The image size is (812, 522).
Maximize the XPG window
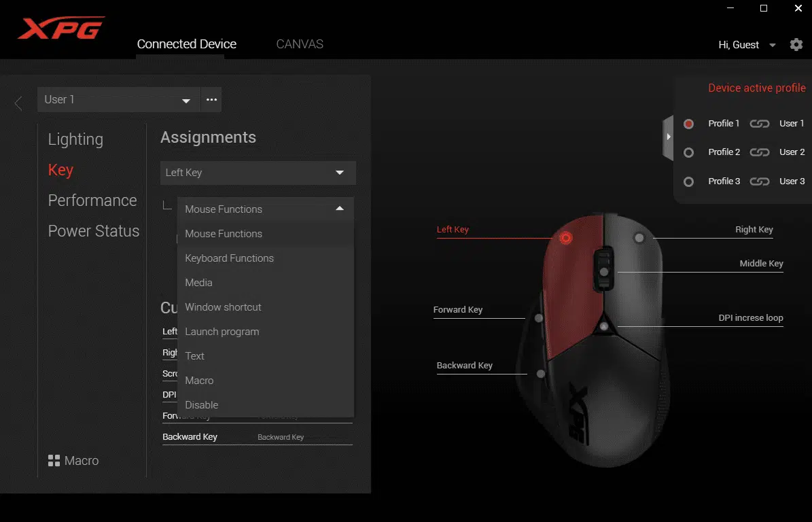(763, 7)
